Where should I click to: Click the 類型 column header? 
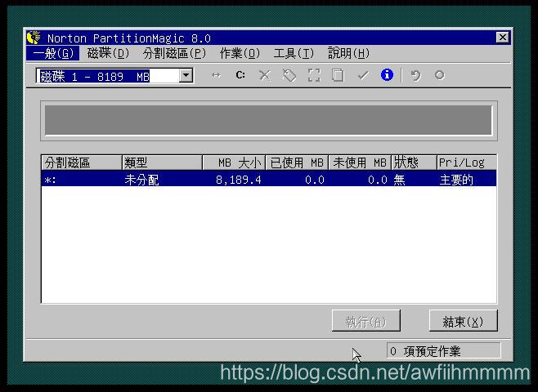[x=162, y=163]
